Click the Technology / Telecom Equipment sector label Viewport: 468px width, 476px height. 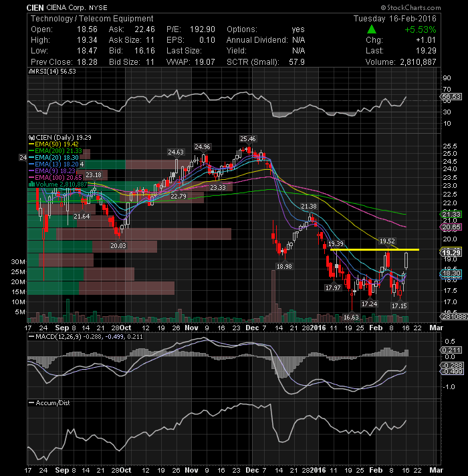tap(92, 19)
